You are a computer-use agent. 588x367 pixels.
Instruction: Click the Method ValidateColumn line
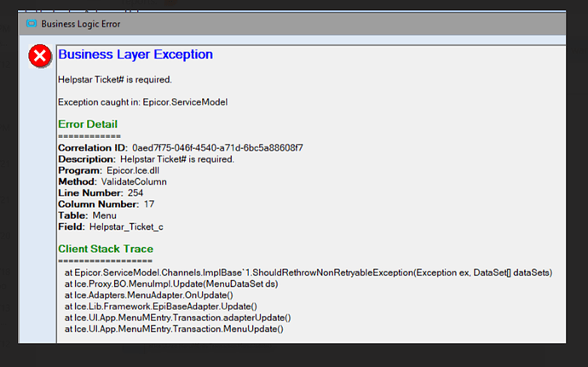tap(112, 181)
